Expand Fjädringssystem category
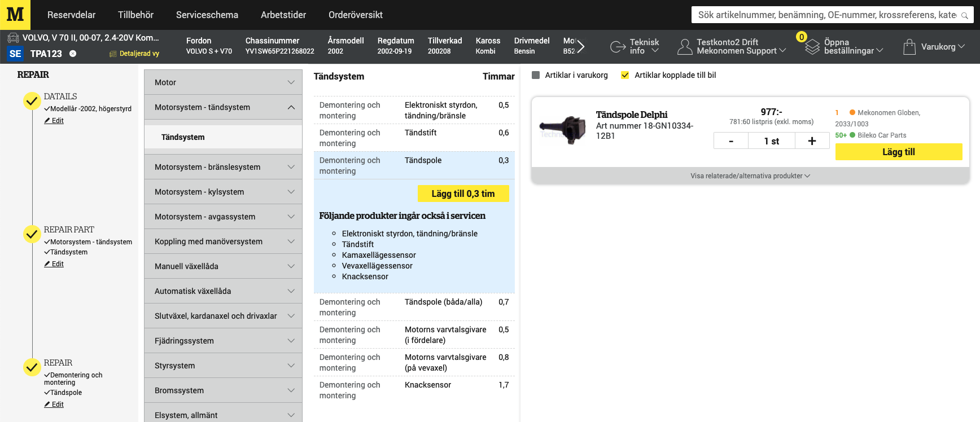This screenshot has width=980, height=422. pyautogui.click(x=223, y=341)
